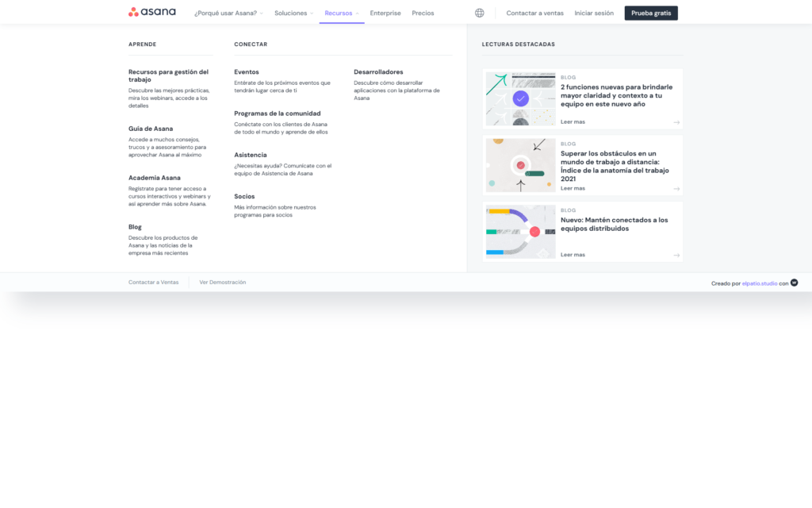Screen dimensions: 812x508
Task: Collapse the Recursos dropdown
Action: pos(342,13)
